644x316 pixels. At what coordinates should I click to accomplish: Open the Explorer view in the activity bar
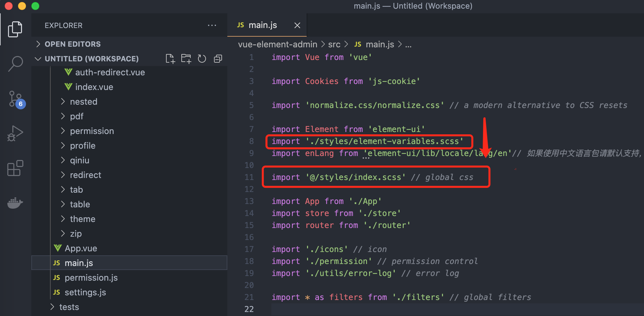(x=15, y=29)
